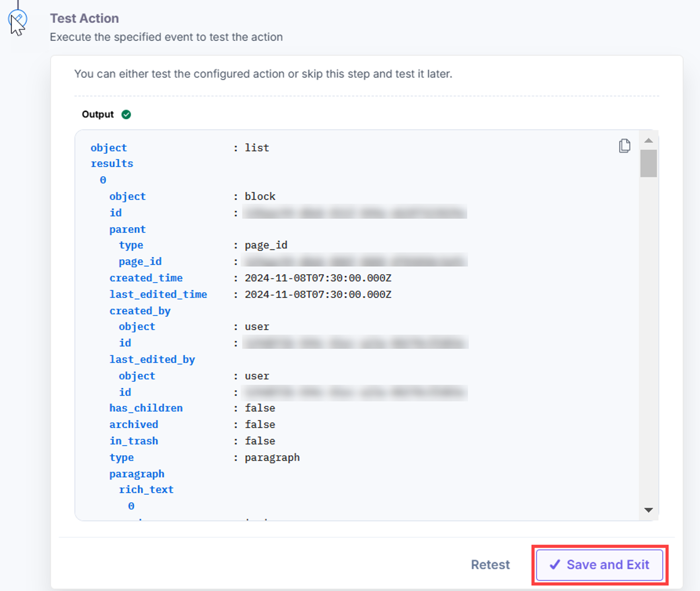Viewport: 700px width, 591px height.
Task: Click the '0' index under results
Action: (x=103, y=180)
